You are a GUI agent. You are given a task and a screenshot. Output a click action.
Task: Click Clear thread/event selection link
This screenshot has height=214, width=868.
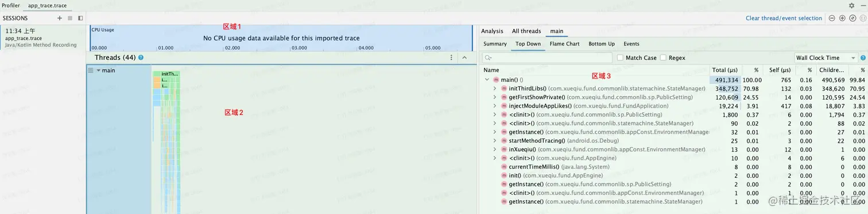[784, 18]
